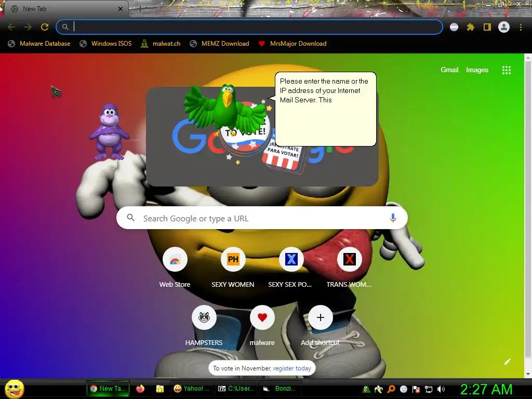Open the folder icon in taskbar
The image size is (532, 399).
coord(160,389)
